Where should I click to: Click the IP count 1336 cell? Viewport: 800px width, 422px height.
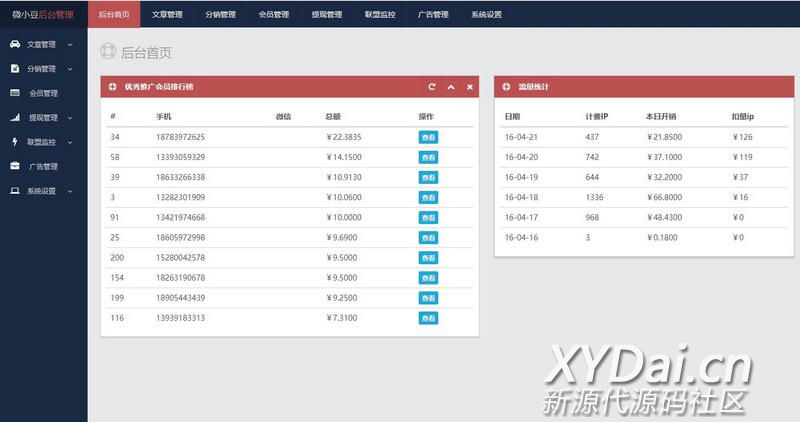pyautogui.click(x=594, y=197)
